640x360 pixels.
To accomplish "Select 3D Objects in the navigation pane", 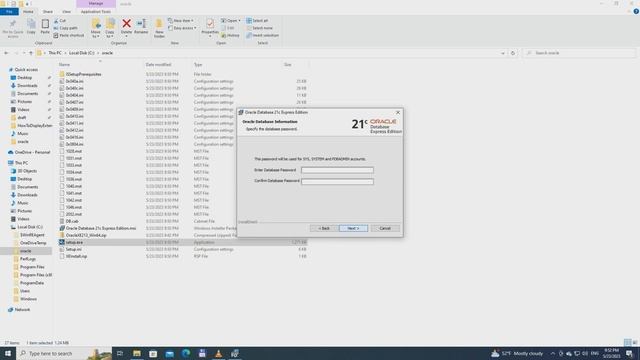I will (x=27, y=171).
